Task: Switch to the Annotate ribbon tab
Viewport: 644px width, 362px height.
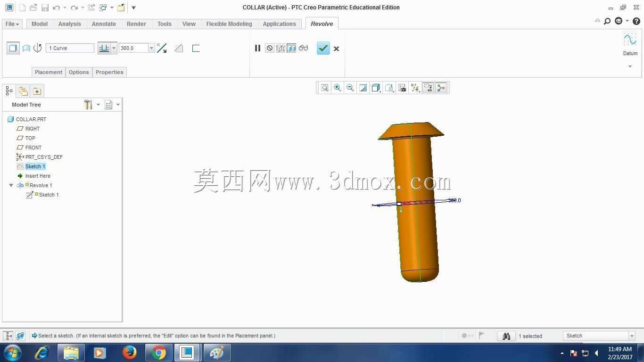Action: click(x=104, y=24)
